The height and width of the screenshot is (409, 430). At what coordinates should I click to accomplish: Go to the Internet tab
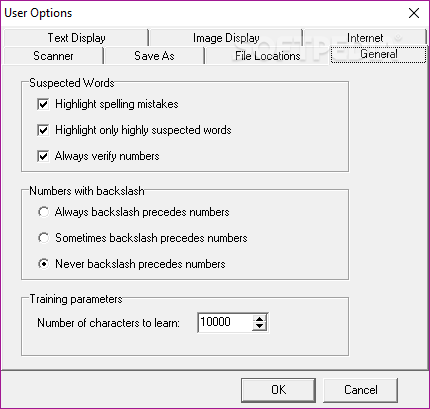[x=365, y=38]
